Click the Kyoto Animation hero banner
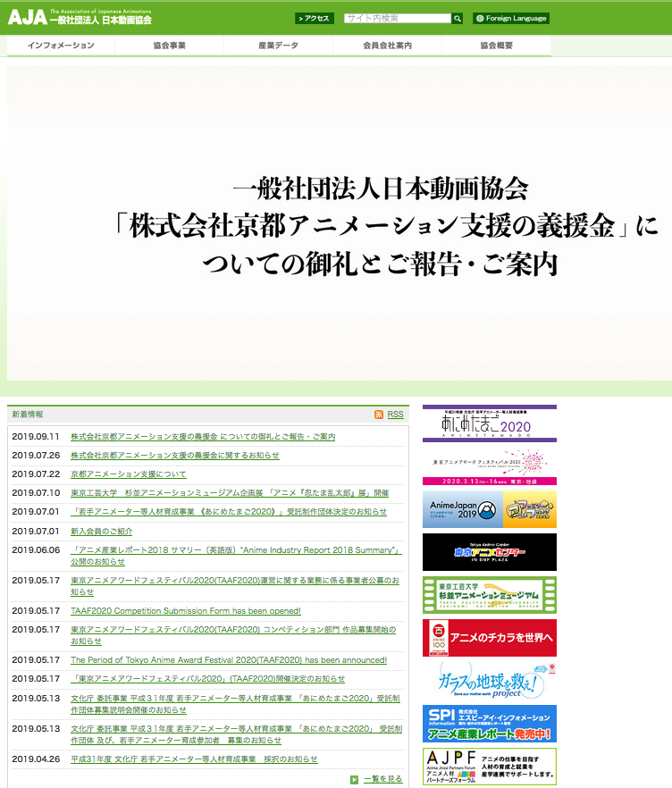 [x=340, y=222]
